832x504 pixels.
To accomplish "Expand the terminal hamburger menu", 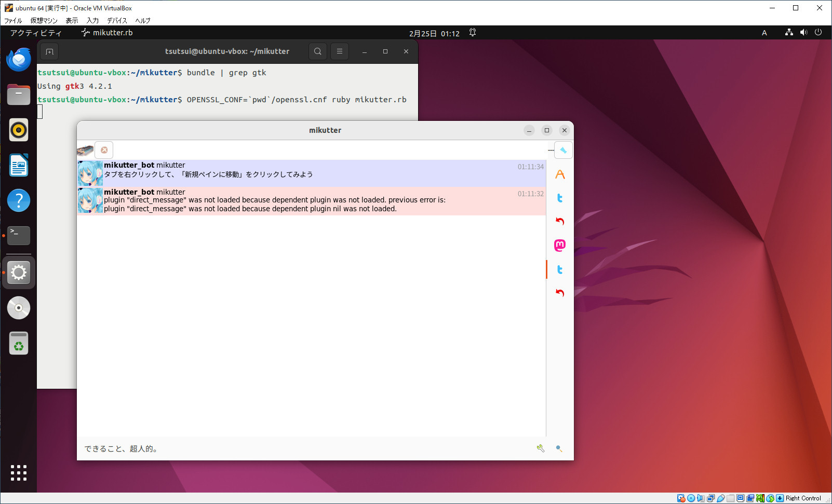I will (x=340, y=51).
